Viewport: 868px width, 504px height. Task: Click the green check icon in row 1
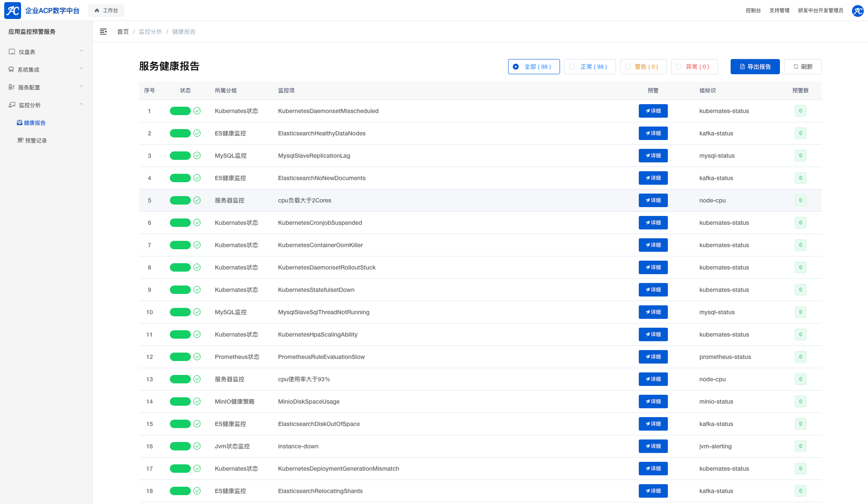pos(197,111)
